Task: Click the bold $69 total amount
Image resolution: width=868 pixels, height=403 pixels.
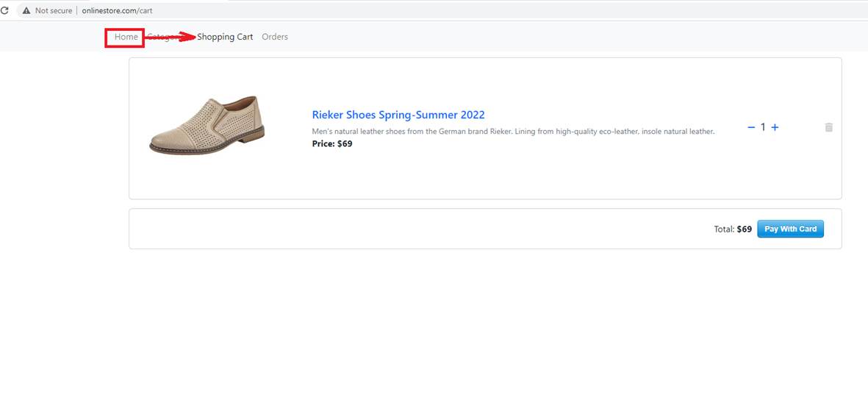Action: click(x=744, y=229)
